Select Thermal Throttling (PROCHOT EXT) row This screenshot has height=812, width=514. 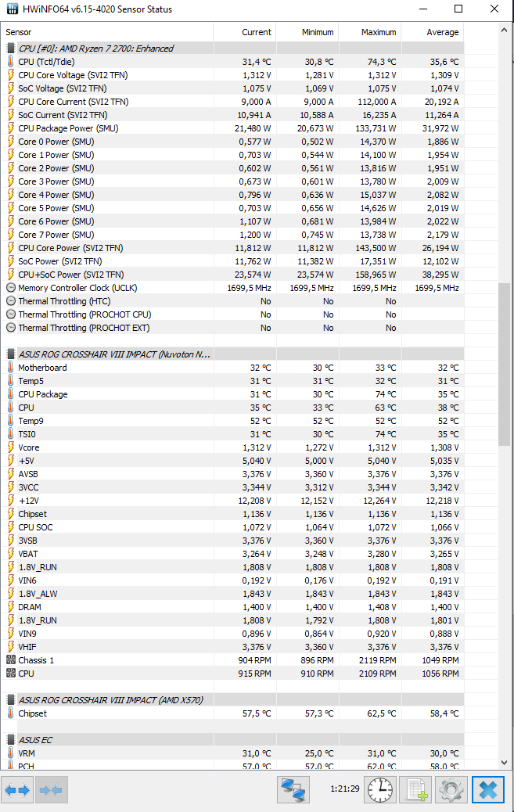pyautogui.click(x=232, y=328)
